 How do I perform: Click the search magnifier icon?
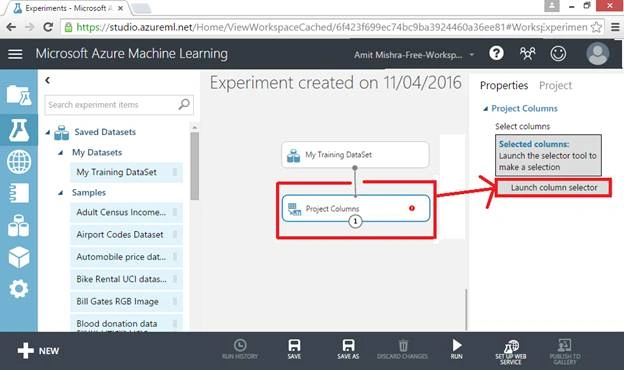click(184, 105)
